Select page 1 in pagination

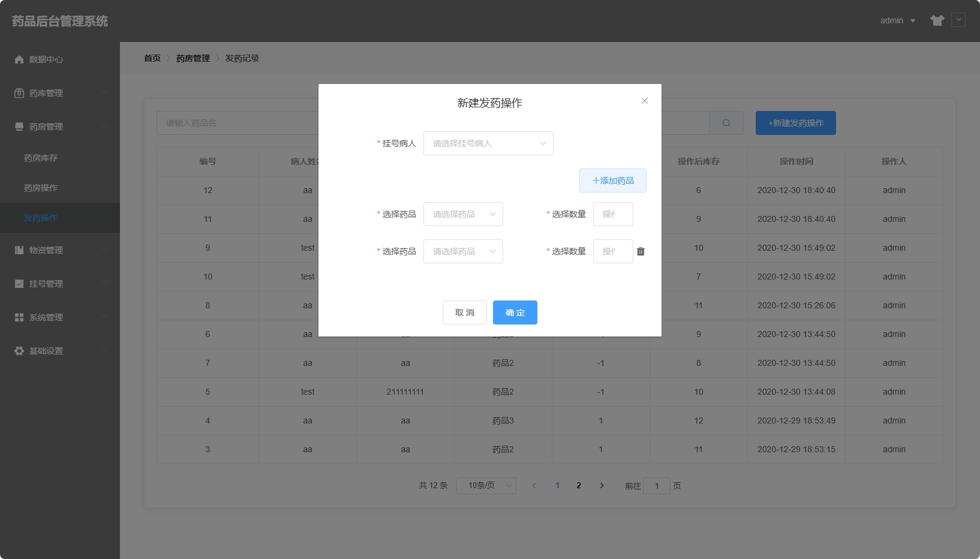557,486
